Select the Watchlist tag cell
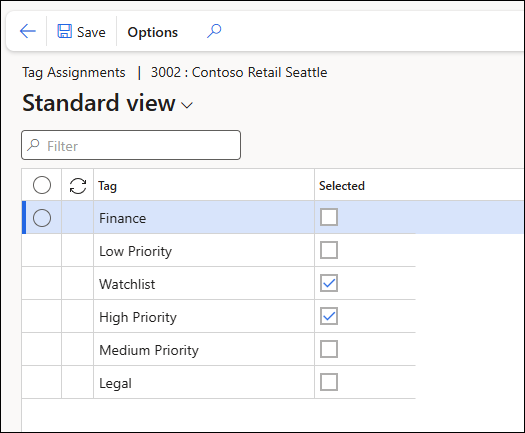This screenshot has height=433, width=525. [x=204, y=284]
